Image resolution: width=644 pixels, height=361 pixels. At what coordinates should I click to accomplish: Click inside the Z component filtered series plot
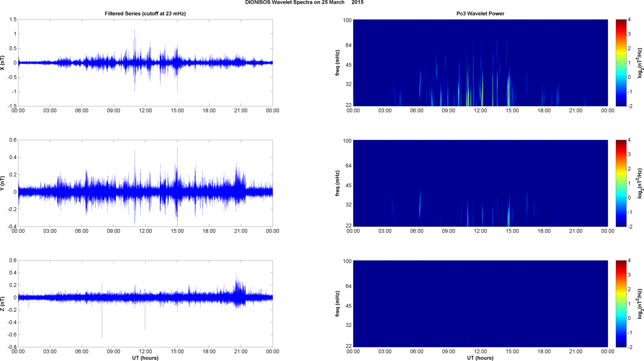(145, 304)
